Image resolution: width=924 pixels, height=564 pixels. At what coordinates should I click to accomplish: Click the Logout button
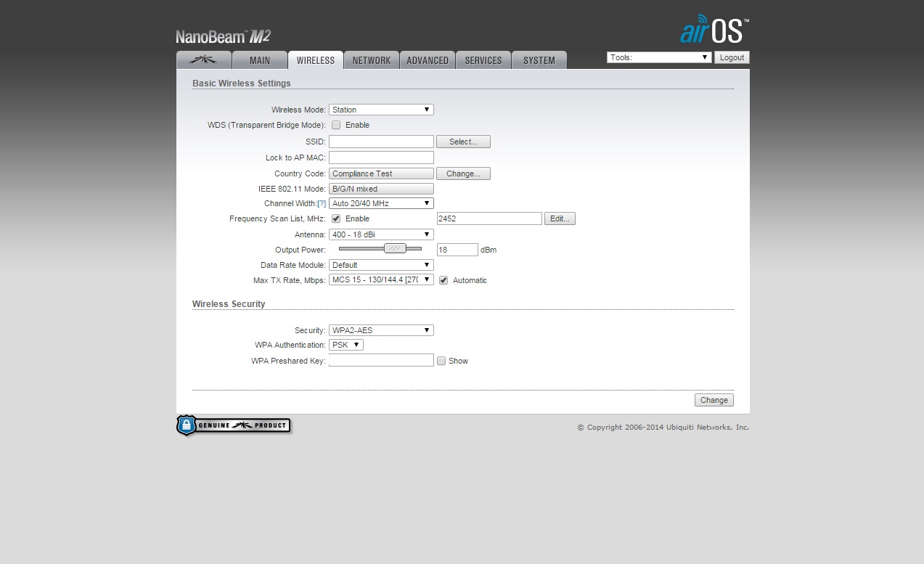tap(732, 57)
